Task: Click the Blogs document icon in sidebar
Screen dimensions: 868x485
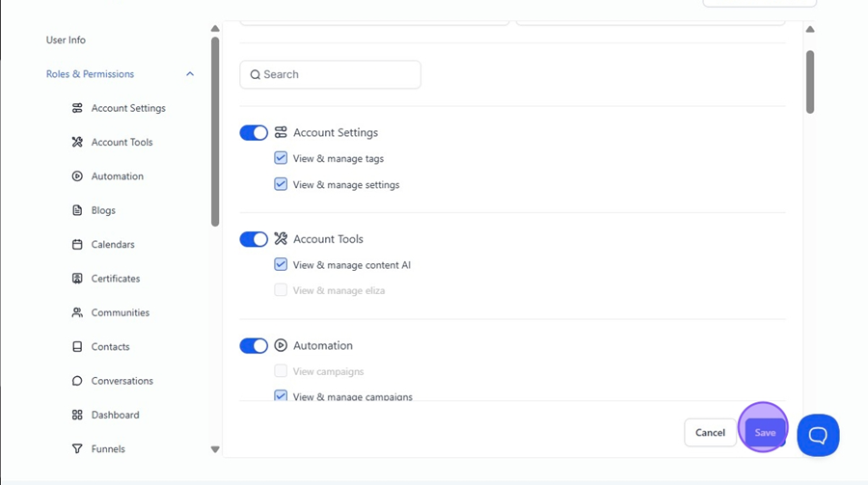Action: coord(77,210)
